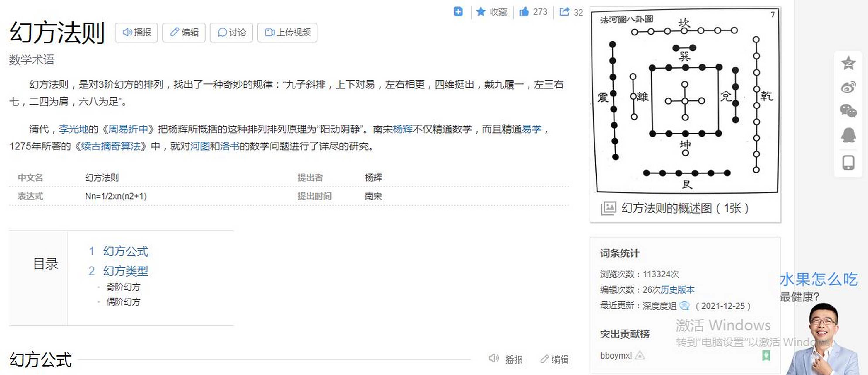
Task: Click the 李光地 hyperlink in the text
Action: 73,129
